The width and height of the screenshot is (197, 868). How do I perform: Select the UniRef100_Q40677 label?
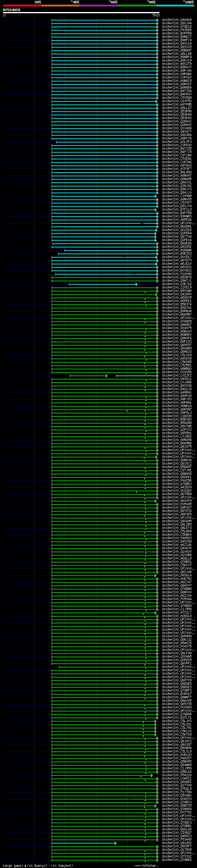point(177,132)
